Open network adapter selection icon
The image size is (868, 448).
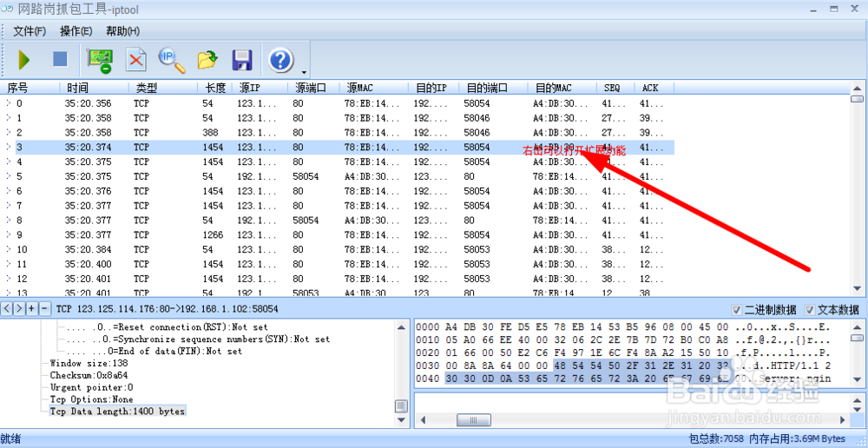tap(100, 60)
